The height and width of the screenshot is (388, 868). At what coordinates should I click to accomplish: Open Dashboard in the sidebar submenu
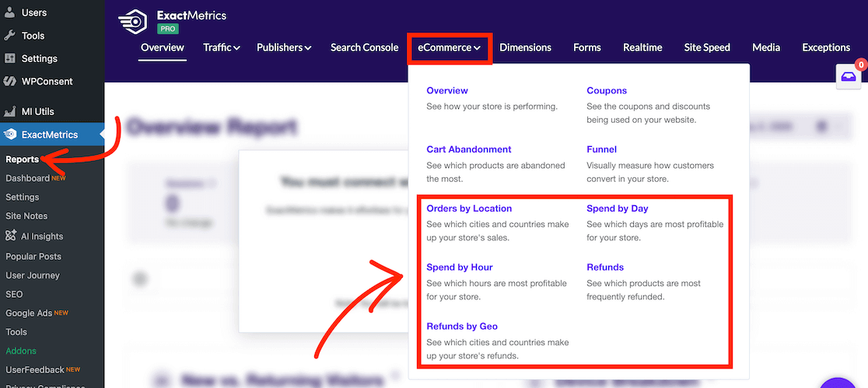[28, 178]
